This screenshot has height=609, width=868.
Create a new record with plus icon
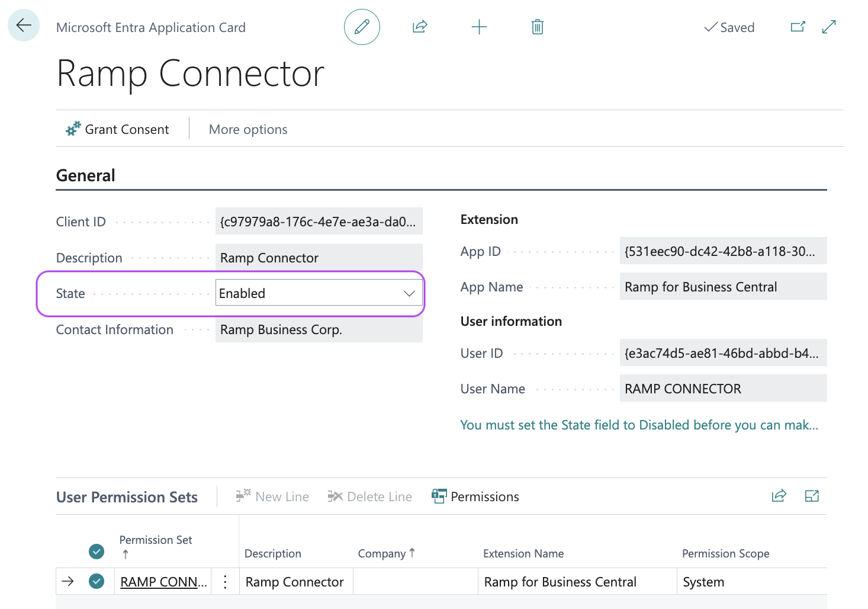click(479, 27)
